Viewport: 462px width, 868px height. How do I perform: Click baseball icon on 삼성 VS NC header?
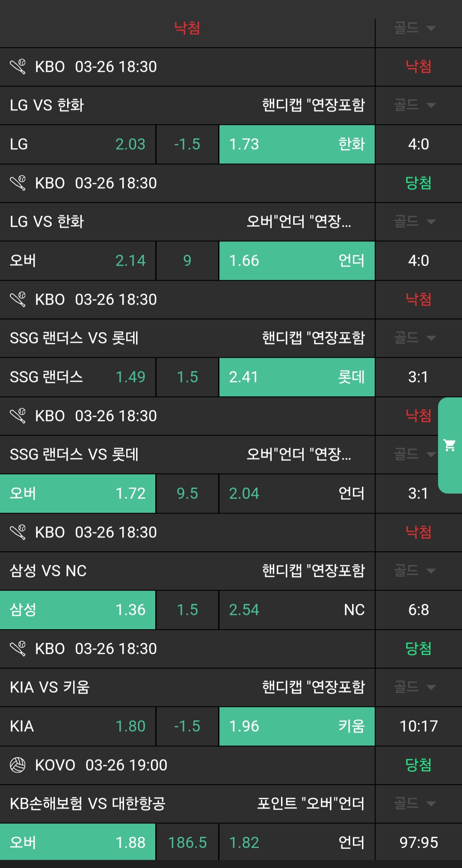tap(18, 532)
